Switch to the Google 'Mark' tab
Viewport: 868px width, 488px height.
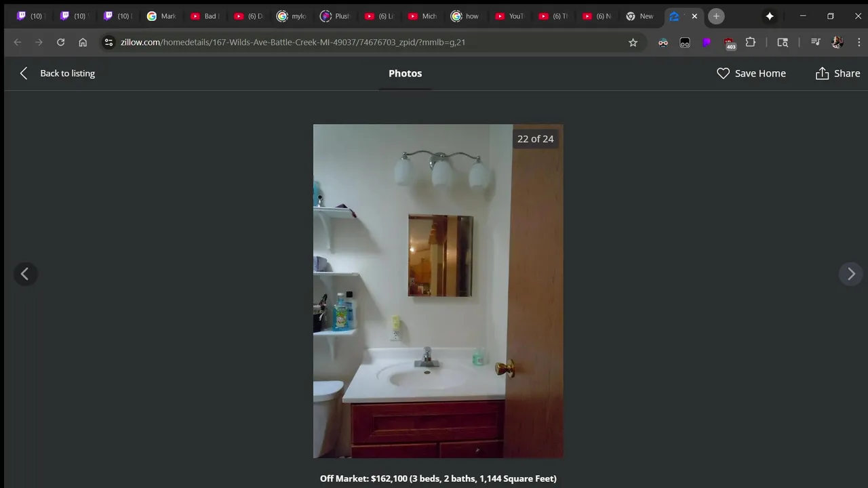pyautogui.click(x=162, y=16)
